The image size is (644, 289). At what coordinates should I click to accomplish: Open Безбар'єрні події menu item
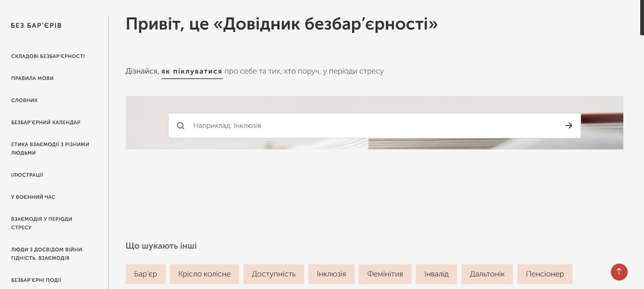36,280
